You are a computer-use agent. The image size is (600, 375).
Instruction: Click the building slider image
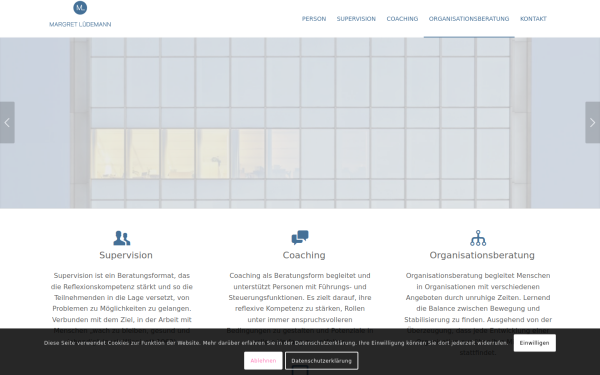point(300,123)
